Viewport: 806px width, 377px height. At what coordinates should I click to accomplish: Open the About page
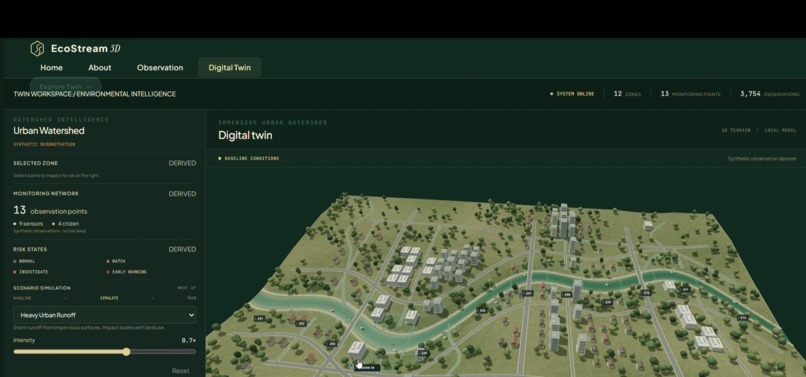[x=100, y=67]
